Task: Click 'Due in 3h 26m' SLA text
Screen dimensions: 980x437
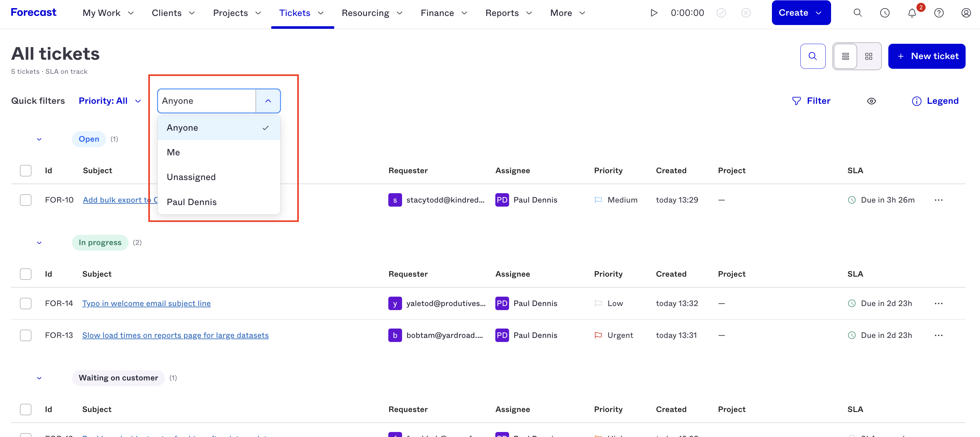Action: coord(888,200)
